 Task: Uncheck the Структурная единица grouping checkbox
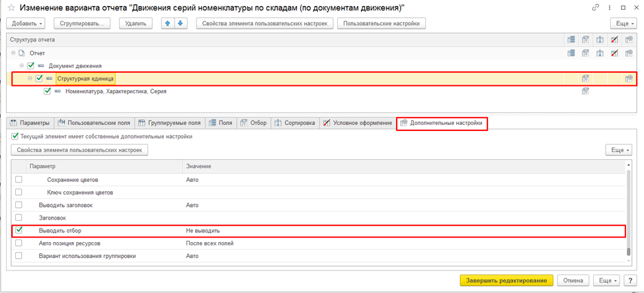(x=39, y=79)
